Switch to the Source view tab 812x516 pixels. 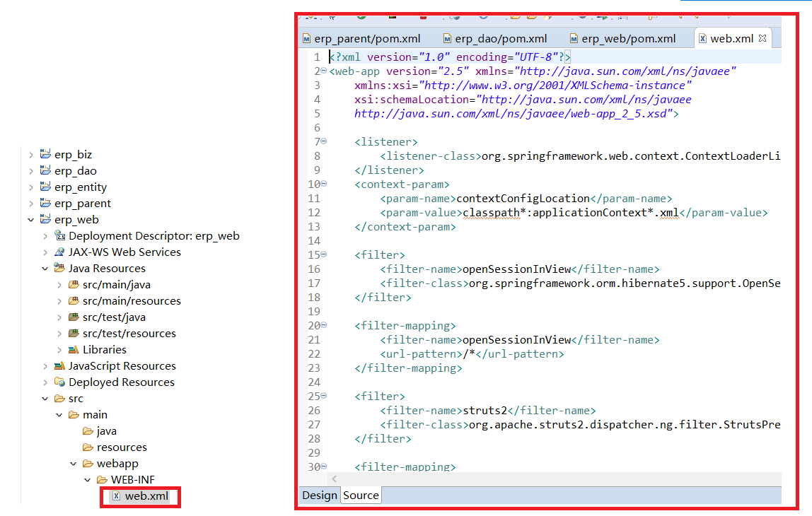click(x=361, y=496)
